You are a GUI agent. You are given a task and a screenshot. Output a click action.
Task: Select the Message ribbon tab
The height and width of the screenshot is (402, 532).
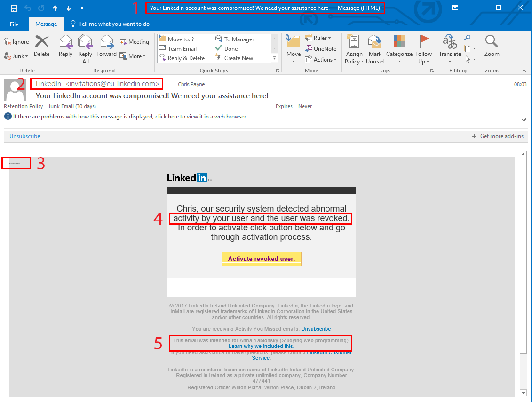[46, 24]
